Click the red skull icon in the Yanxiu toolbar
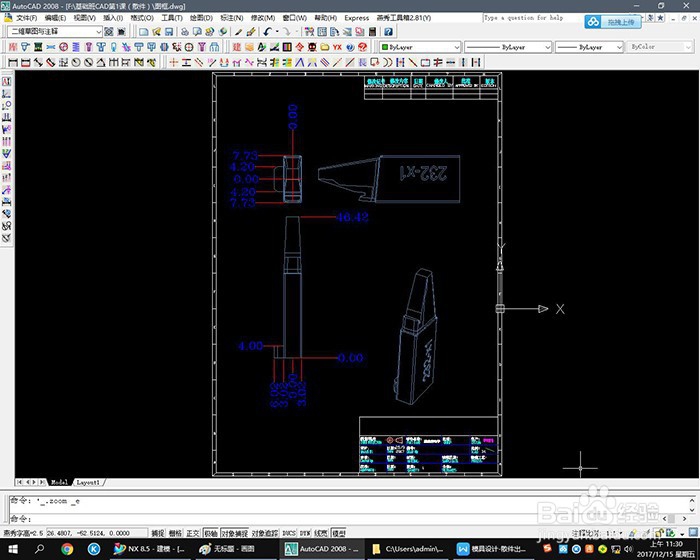The width and height of the screenshot is (700, 560). pyautogui.click(x=312, y=47)
